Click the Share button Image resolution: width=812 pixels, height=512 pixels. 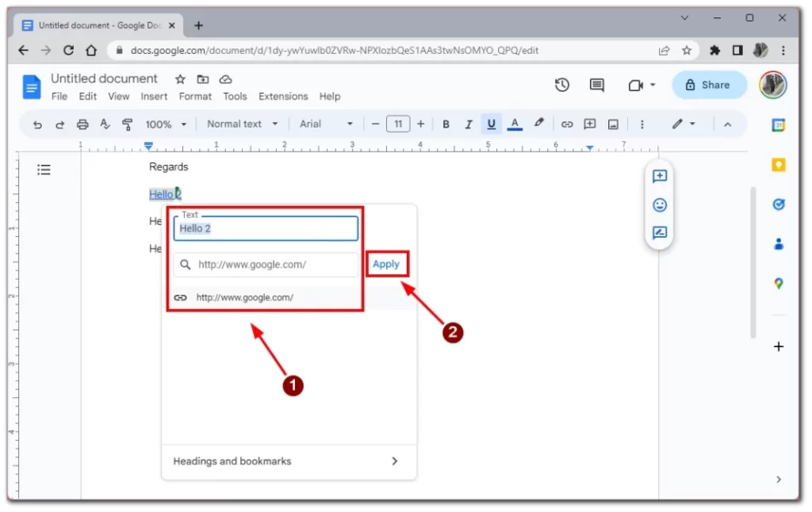point(709,85)
